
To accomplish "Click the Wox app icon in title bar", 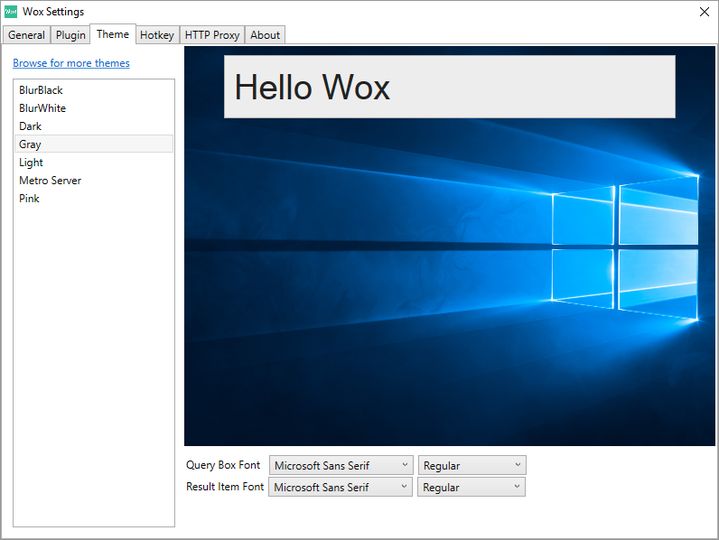I will coord(10,12).
